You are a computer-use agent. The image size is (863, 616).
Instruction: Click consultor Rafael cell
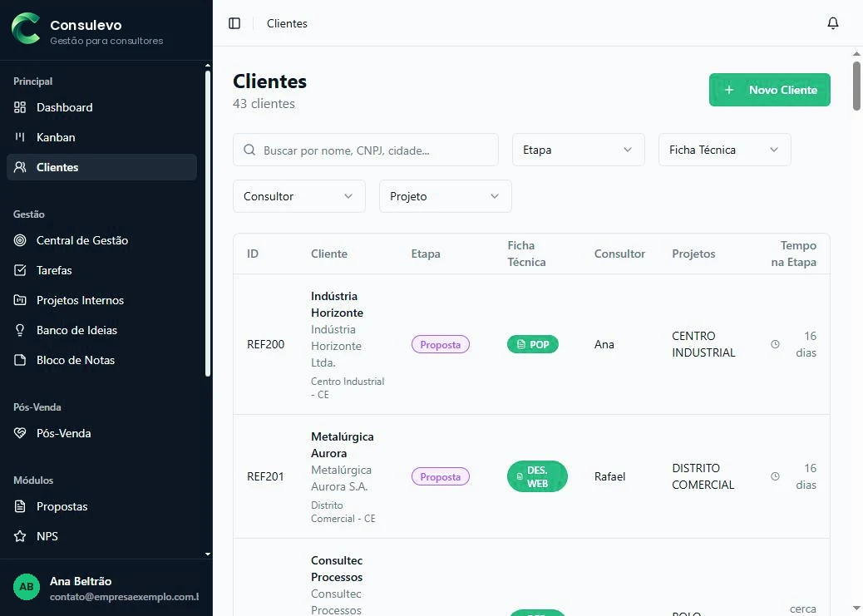click(609, 476)
